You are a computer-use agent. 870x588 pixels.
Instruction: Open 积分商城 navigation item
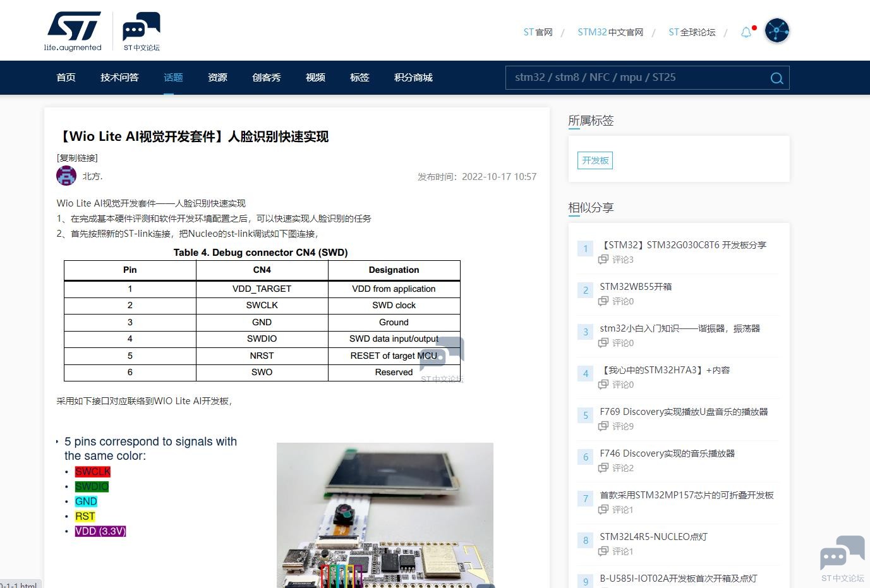pos(413,78)
